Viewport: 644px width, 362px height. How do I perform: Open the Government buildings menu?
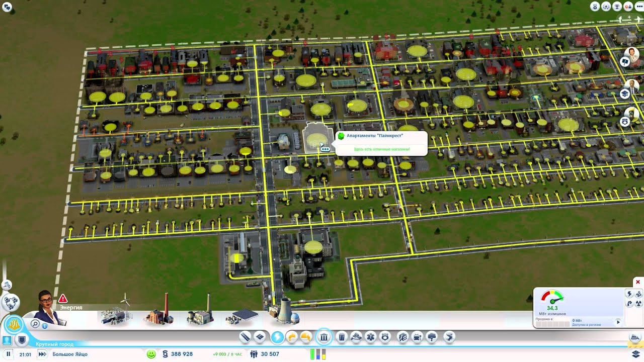point(324,337)
